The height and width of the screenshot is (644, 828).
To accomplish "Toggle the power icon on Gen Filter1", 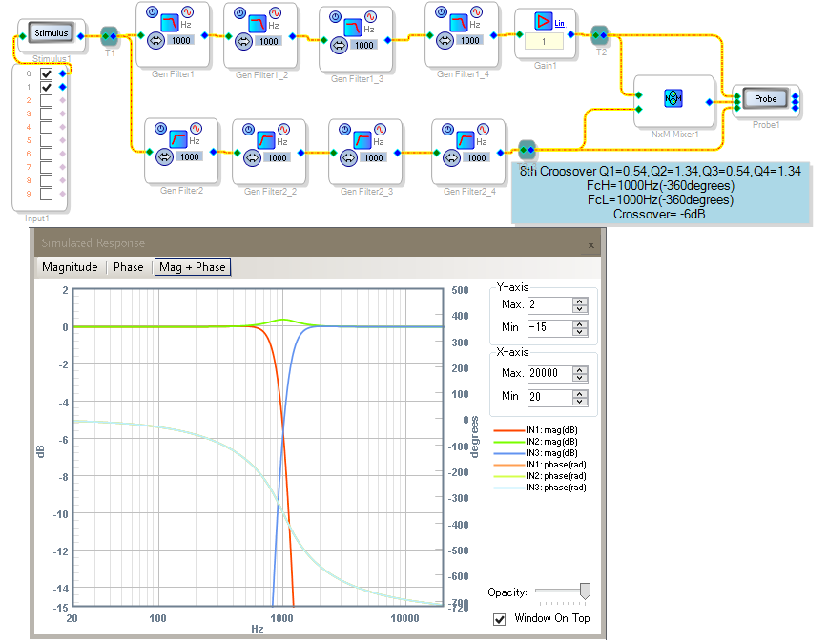I will (152, 12).
